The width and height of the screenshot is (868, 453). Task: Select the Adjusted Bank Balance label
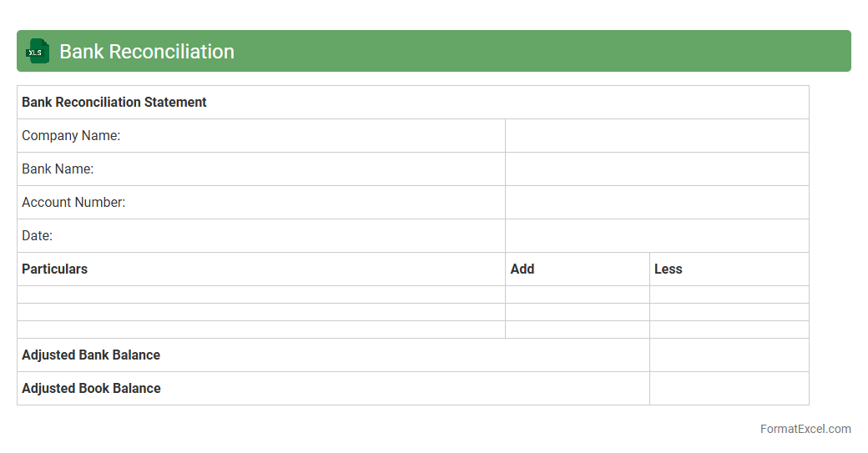click(x=91, y=355)
